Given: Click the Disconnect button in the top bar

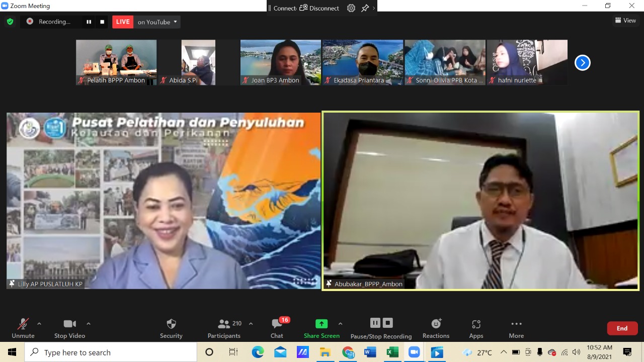Looking at the screenshot, I should point(319,8).
